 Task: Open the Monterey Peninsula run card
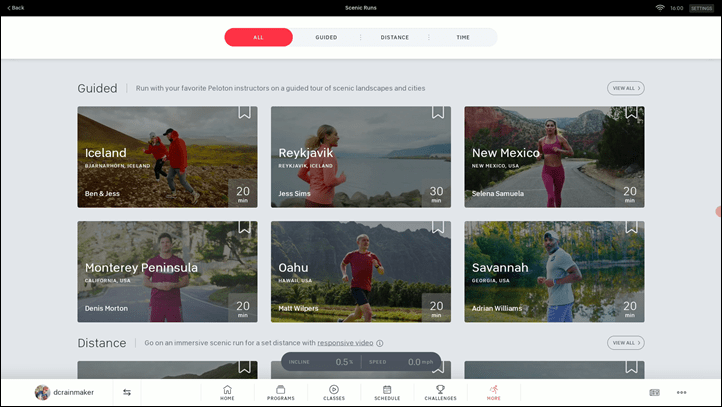(x=167, y=272)
